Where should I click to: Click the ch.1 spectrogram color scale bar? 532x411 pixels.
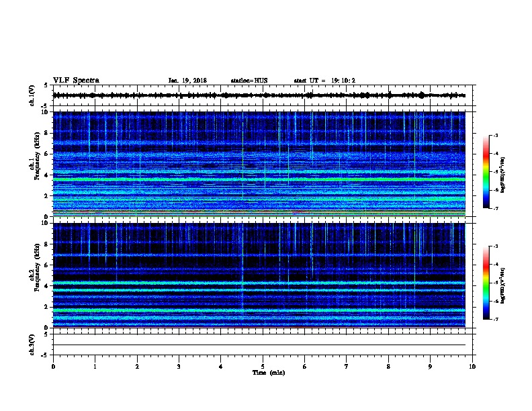coord(486,172)
